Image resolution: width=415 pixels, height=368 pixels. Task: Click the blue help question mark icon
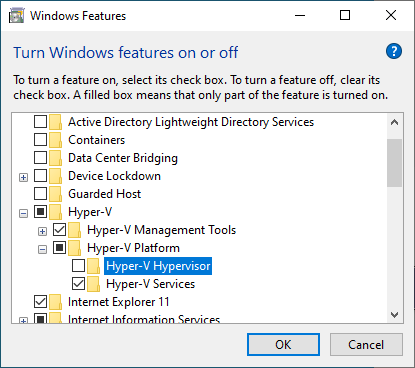394,51
